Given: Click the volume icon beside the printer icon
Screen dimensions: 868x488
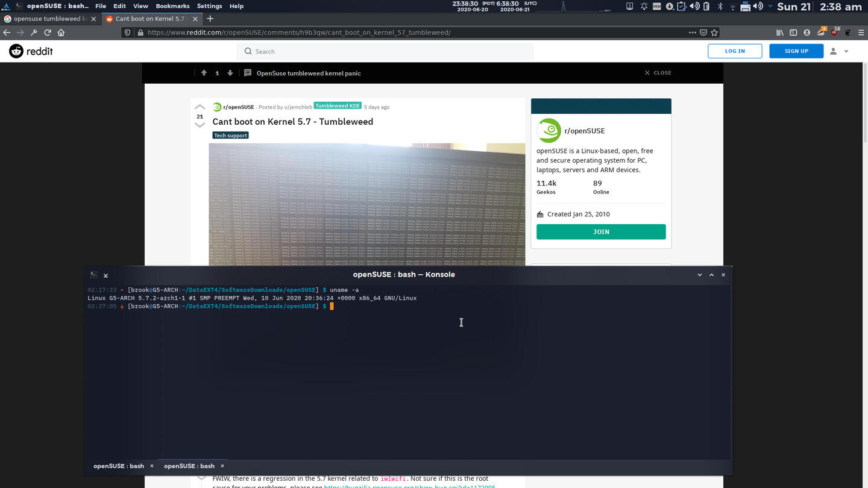Looking at the screenshot, I should coord(758,6).
